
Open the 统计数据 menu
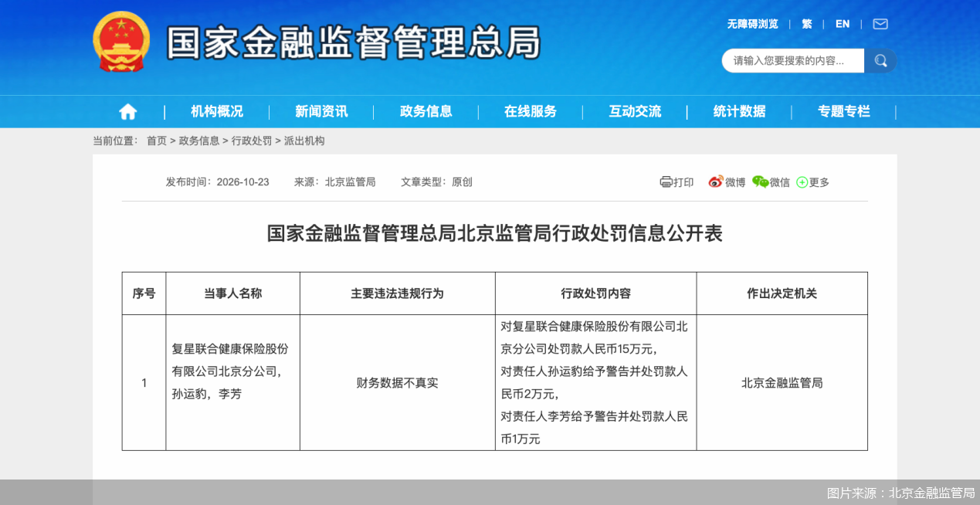[740, 111]
